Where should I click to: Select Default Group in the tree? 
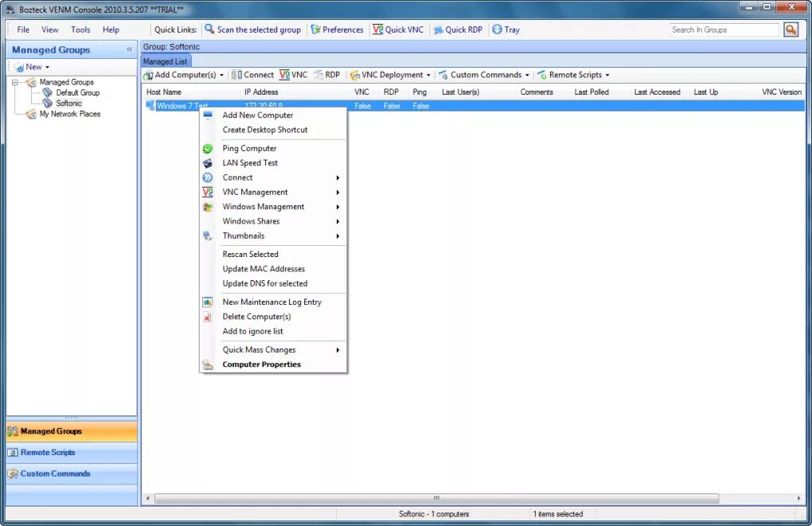pos(78,92)
